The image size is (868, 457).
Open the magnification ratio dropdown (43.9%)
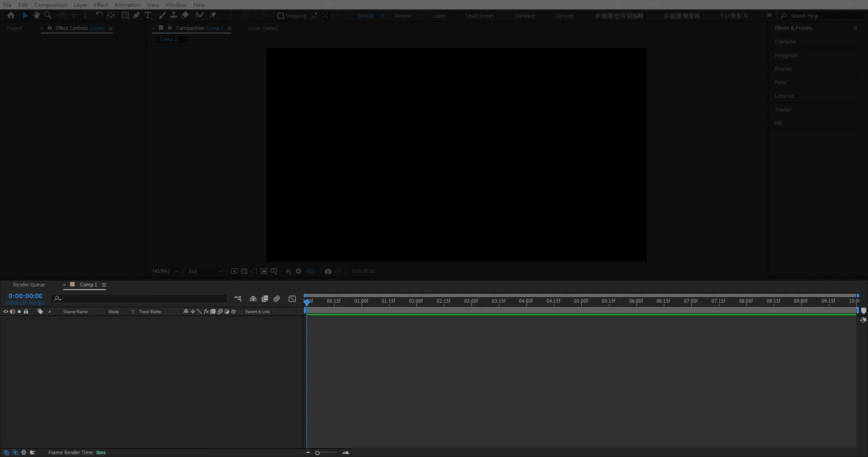coord(165,271)
